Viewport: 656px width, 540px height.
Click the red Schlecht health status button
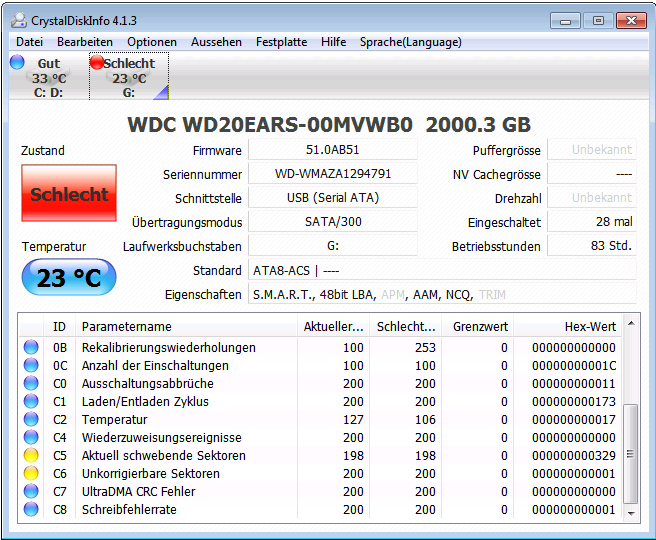69,193
